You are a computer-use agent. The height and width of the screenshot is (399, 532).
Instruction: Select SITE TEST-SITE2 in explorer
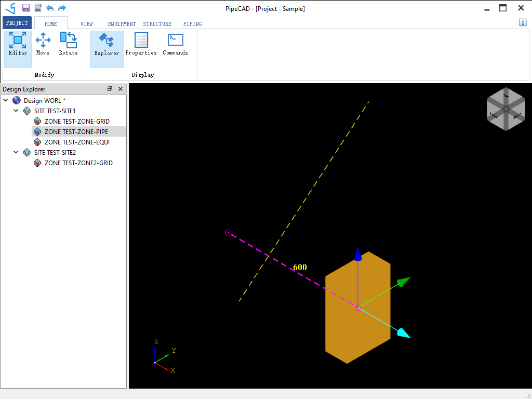pyautogui.click(x=55, y=153)
